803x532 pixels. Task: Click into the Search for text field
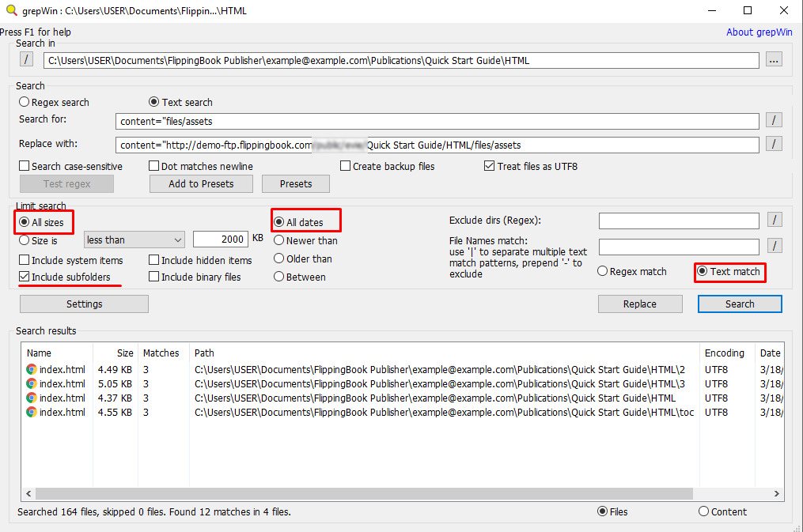437,121
